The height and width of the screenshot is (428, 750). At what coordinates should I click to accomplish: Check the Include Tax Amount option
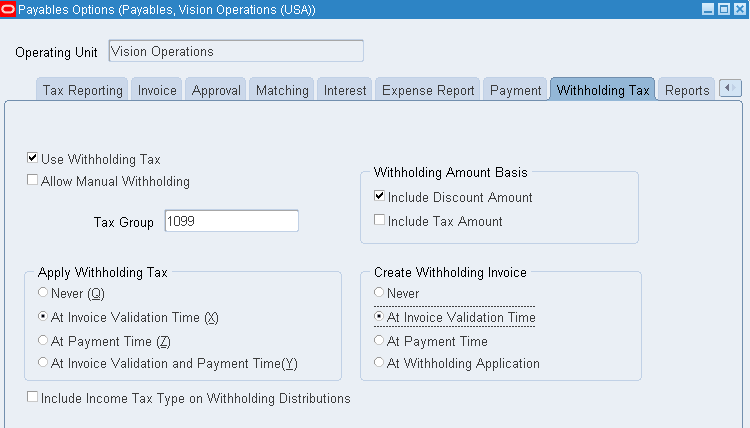[x=380, y=221]
